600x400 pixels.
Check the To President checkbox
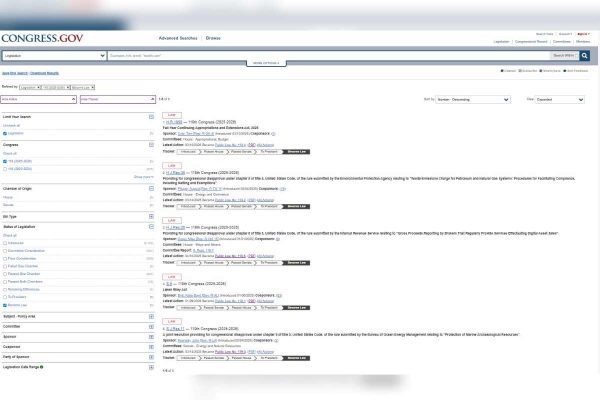pyautogui.click(x=5, y=297)
